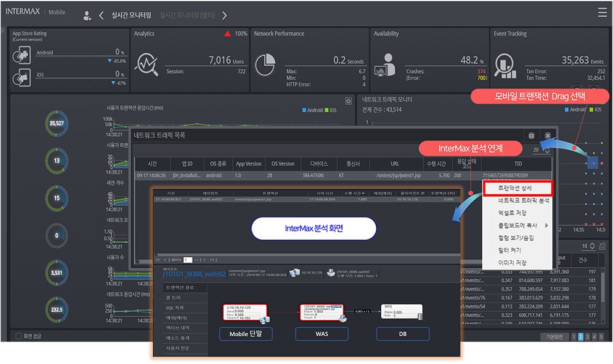This screenshot has width=613, height=364.
Task: Toggle the 화면 잠금 checkbox
Action: (x=18, y=336)
